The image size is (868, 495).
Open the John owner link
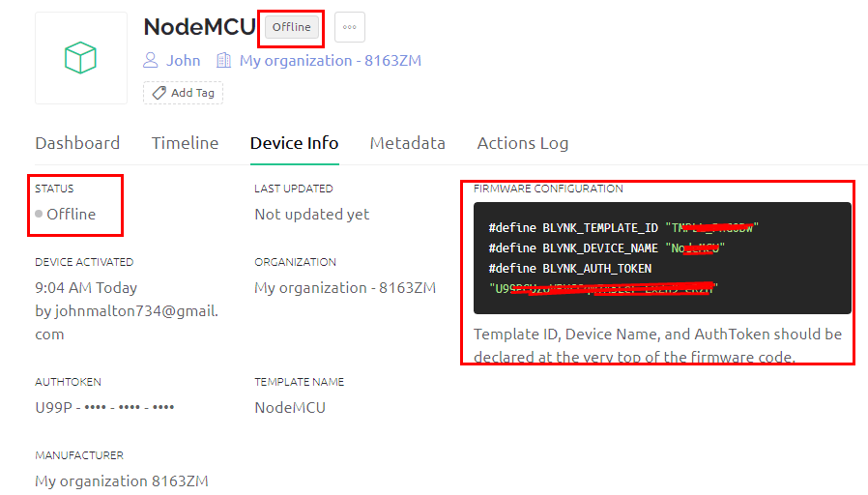[x=184, y=60]
